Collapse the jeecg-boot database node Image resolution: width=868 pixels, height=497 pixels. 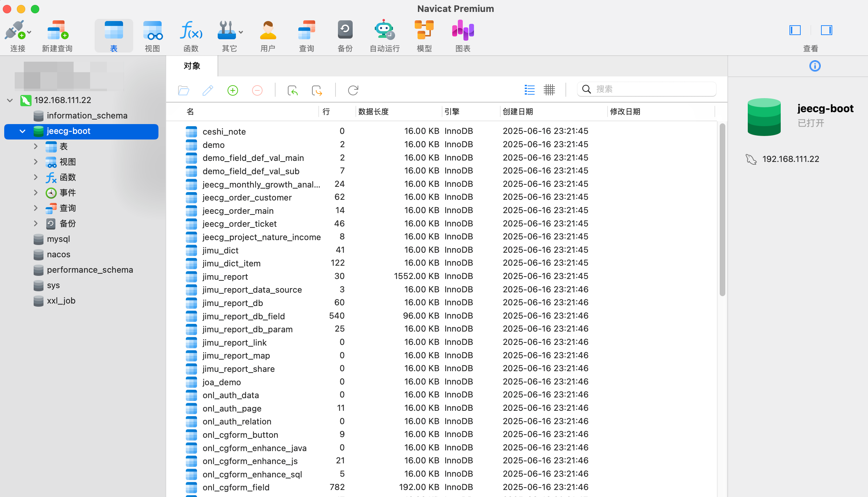point(22,131)
